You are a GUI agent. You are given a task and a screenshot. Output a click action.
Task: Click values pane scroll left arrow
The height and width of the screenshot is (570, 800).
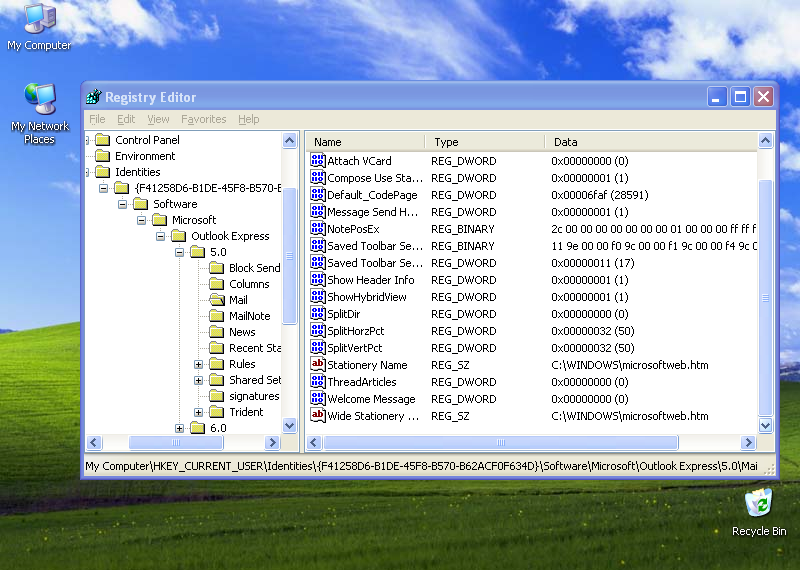[314, 442]
